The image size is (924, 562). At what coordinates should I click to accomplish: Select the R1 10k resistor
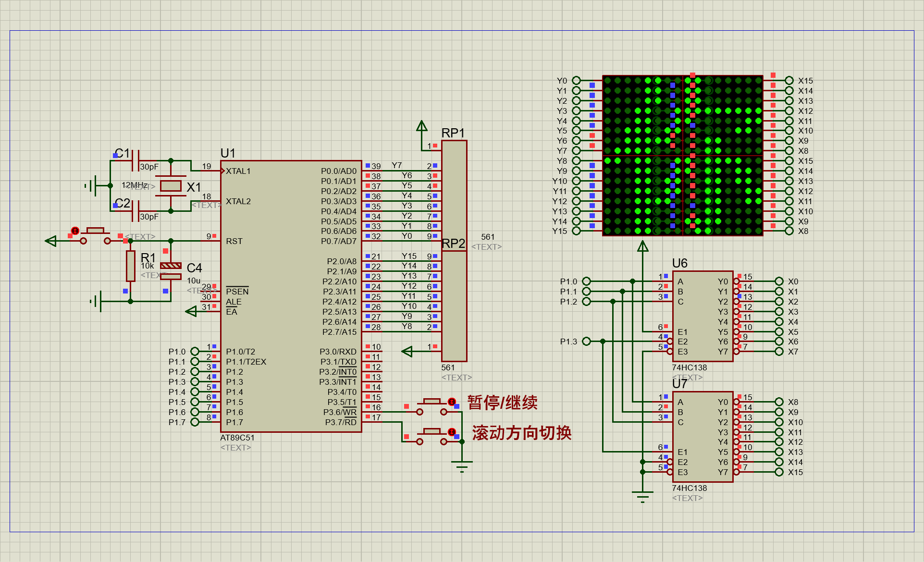point(130,266)
